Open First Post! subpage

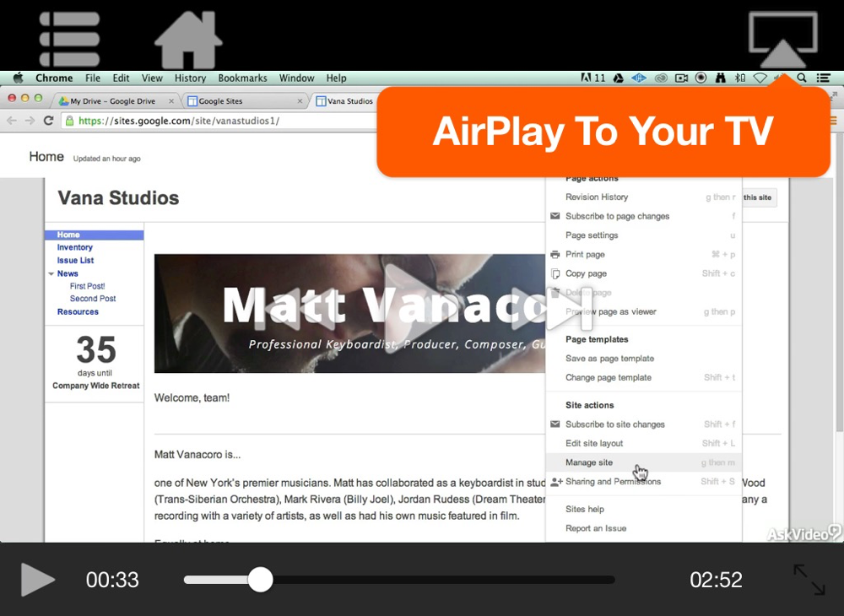87,286
